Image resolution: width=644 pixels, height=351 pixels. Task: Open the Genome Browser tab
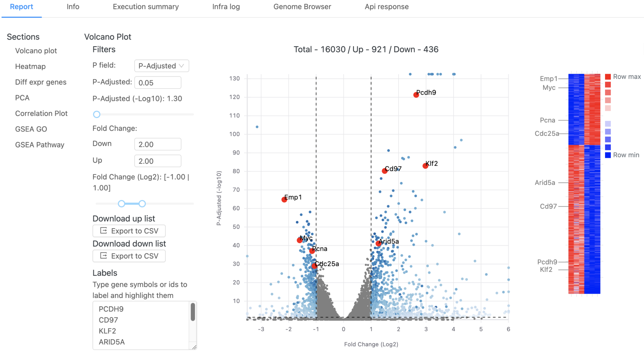[302, 7]
